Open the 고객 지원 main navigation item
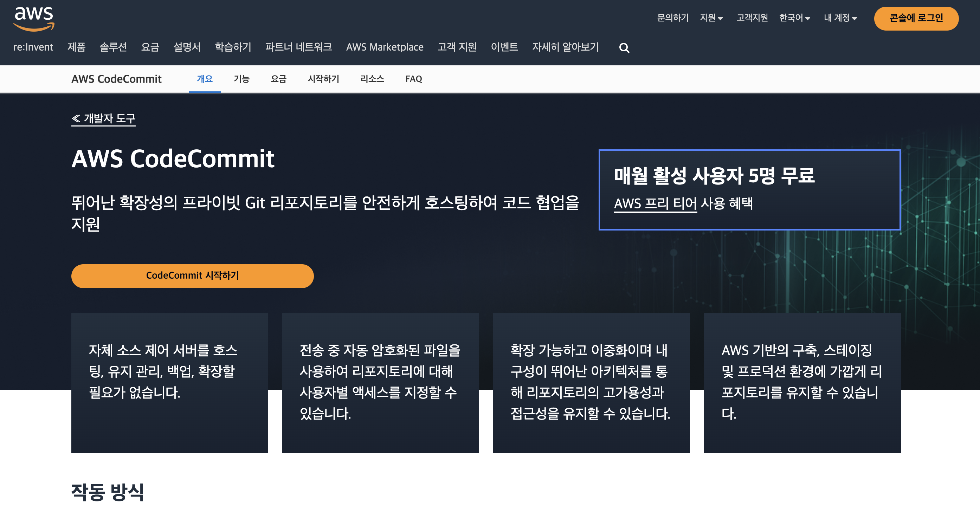Viewport: 980px width, 506px height. 457,47
